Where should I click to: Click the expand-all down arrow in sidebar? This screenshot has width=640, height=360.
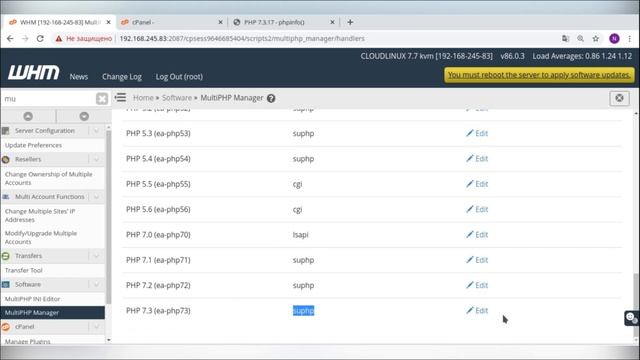point(84,116)
